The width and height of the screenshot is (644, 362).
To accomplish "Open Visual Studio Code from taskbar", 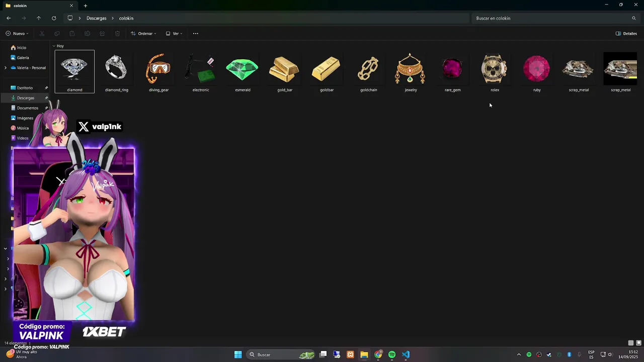I will [x=406, y=354].
